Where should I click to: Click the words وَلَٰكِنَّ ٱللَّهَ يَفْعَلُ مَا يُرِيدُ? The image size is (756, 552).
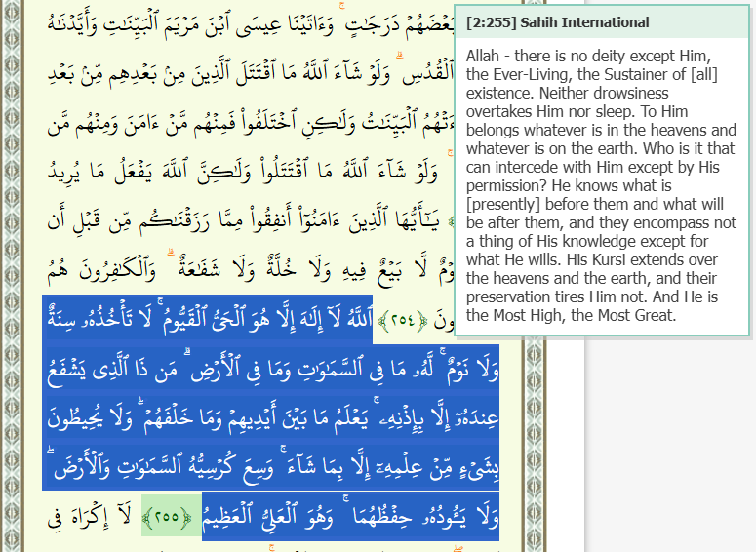pos(150,171)
